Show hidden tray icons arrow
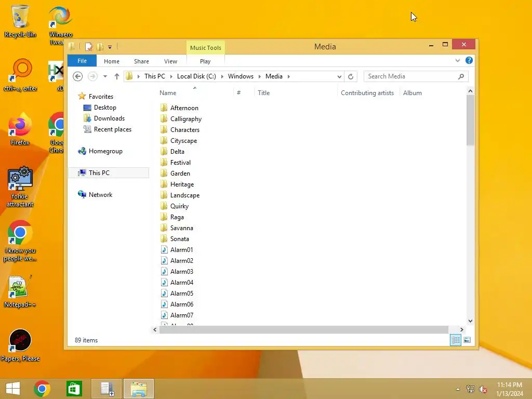The width and height of the screenshot is (532, 399). point(458,389)
